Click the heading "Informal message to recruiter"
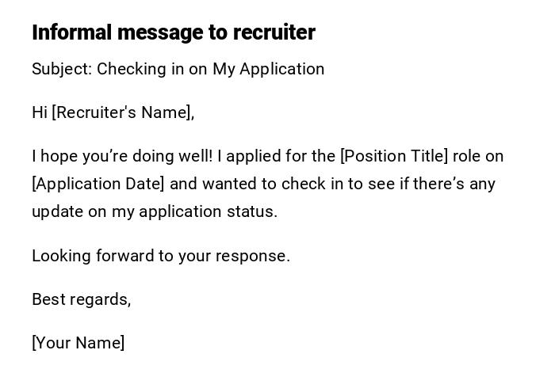Viewport: 555px width, 392px height. point(173,32)
